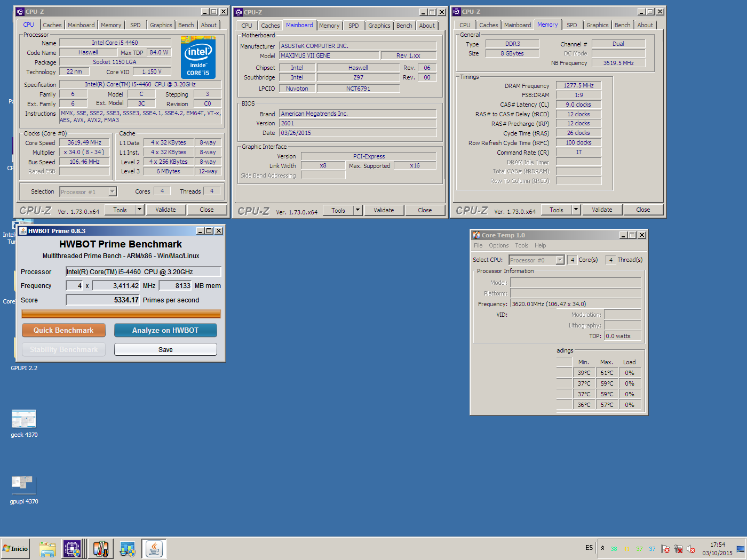Click DRAM Frequency value 1277.5 MHz
The image size is (747, 560).
coord(579,85)
